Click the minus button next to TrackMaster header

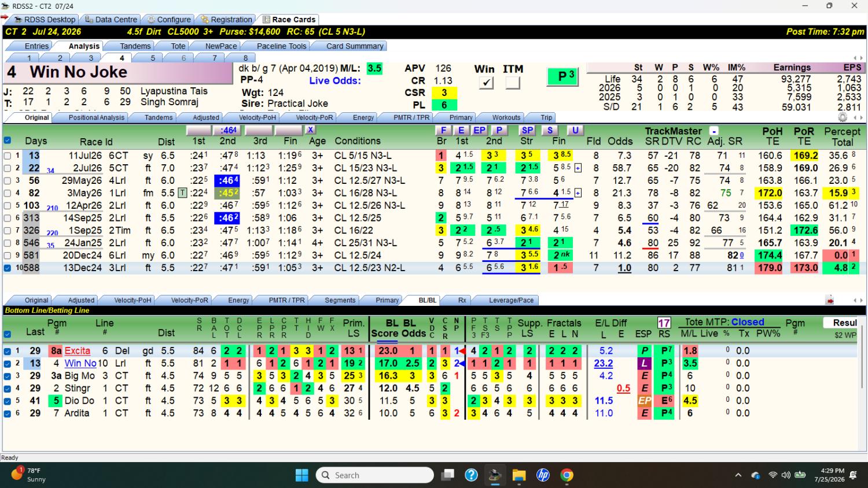(x=714, y=131)
